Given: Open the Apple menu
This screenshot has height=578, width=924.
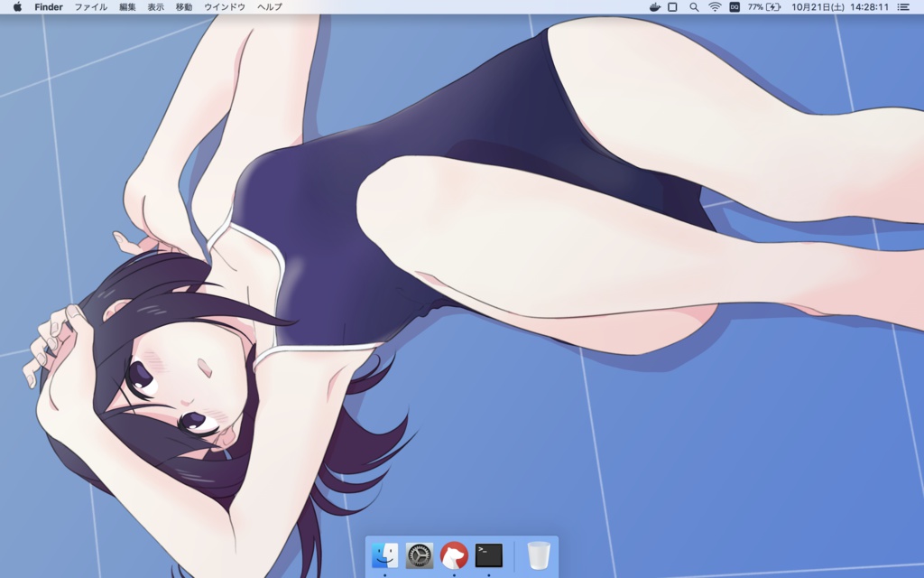Looking at the screenshot, I should [x=17, y=7].
